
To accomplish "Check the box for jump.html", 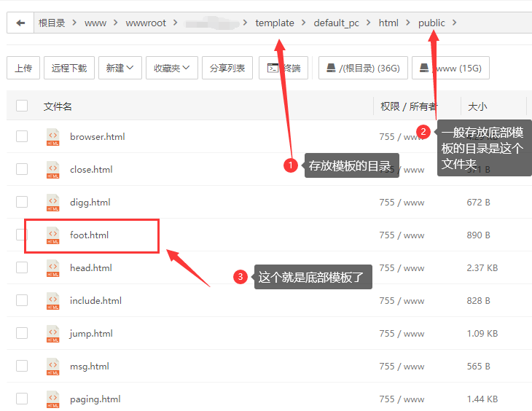I will pos(22,333).
